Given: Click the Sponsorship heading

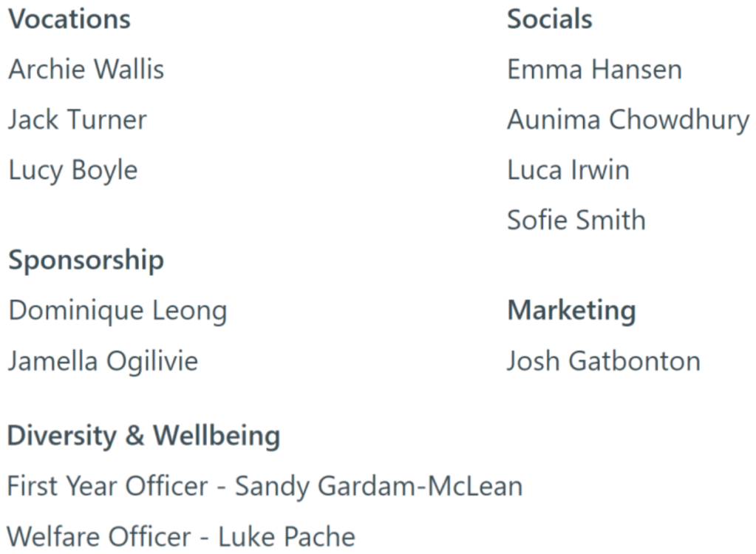Looking at the screenshot, I should (86, 261).
